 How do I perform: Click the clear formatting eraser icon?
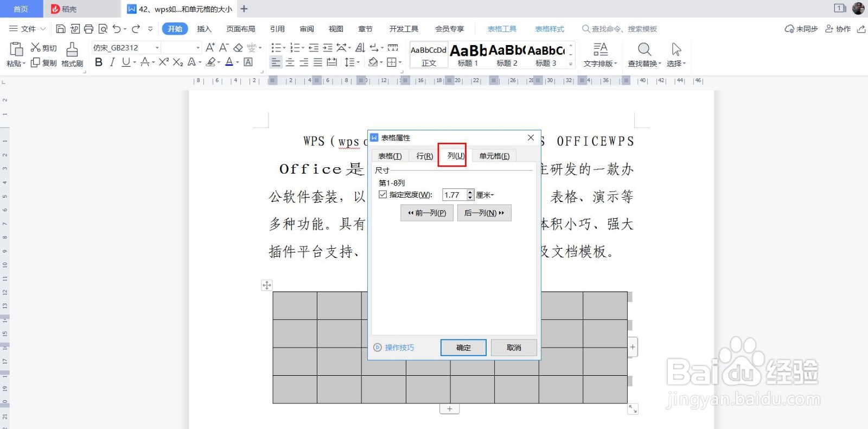click(238, 48)
